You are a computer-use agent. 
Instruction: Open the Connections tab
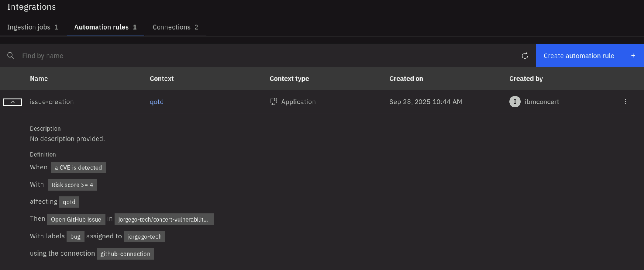tap(175, 27)
